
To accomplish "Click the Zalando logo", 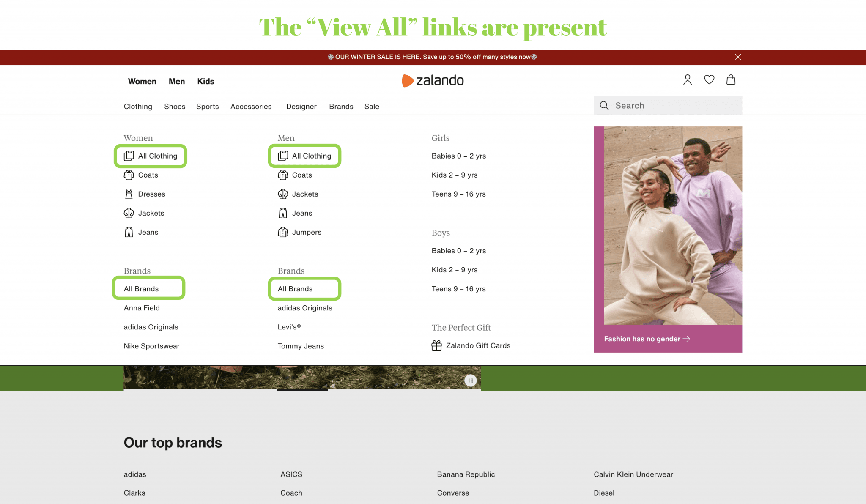I will coord(433,80).
